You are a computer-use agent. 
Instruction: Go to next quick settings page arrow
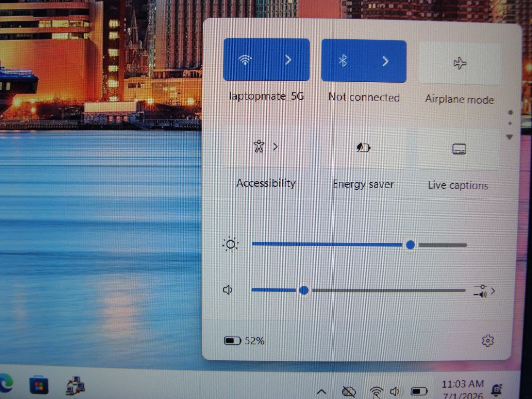509,137
